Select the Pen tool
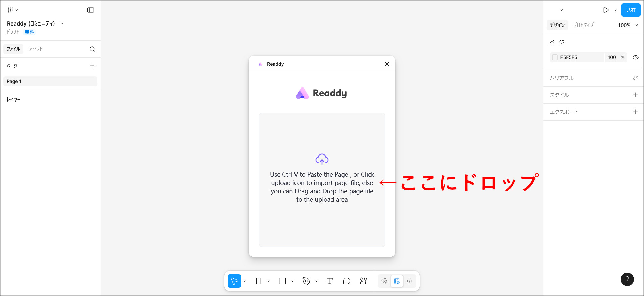This screenshot has width=644, height=296. [x=306, y=281]
